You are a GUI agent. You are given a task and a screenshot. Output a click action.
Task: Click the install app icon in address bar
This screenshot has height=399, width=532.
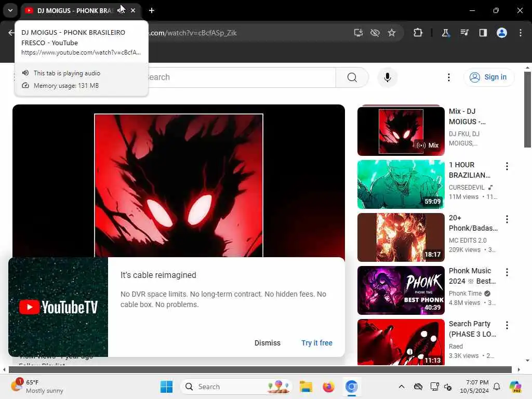pos(358,33)
